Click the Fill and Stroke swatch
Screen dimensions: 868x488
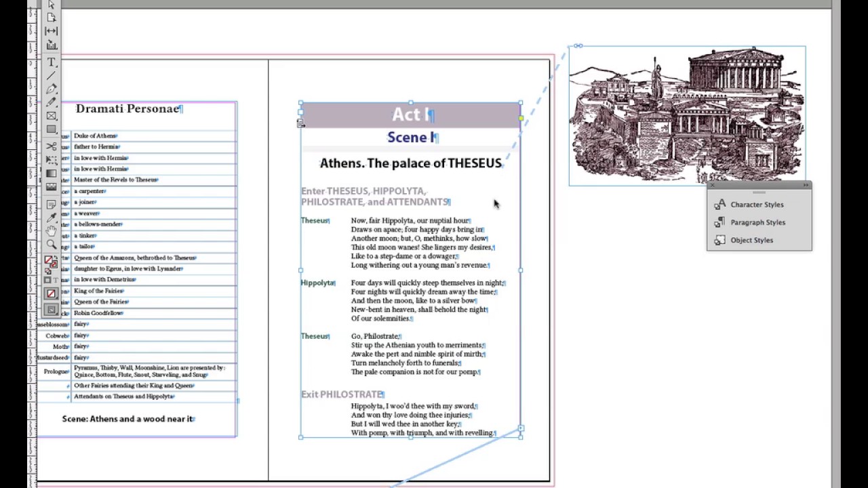click(50, 263)
